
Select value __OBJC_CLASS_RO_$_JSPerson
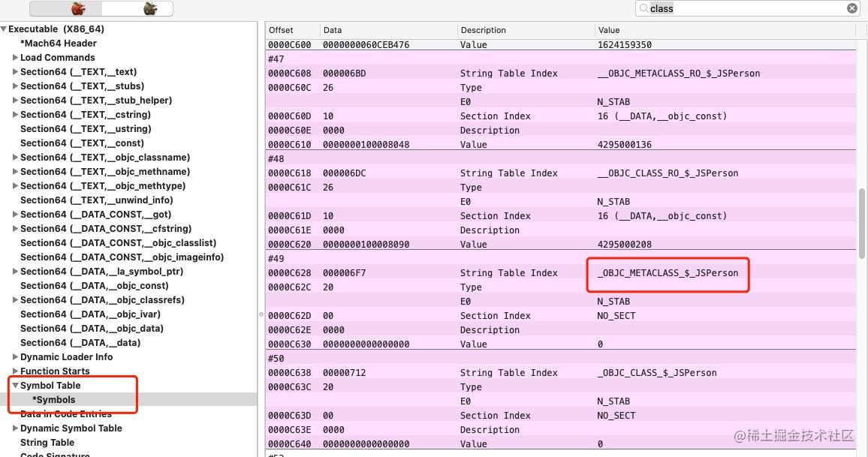pyautogui.click(x=668, y=173)
